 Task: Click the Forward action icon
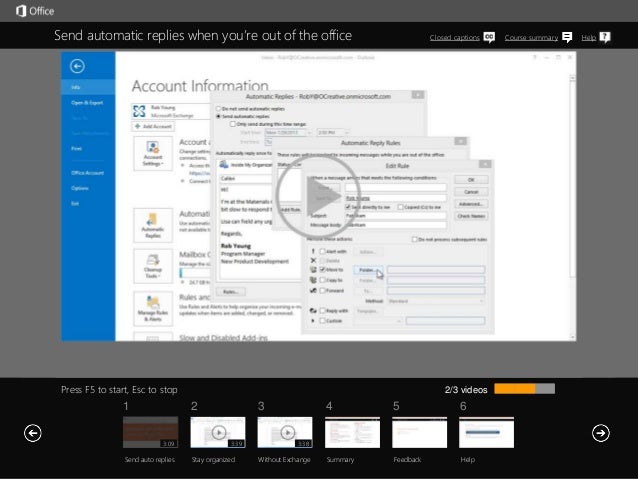tap(313, 291)
